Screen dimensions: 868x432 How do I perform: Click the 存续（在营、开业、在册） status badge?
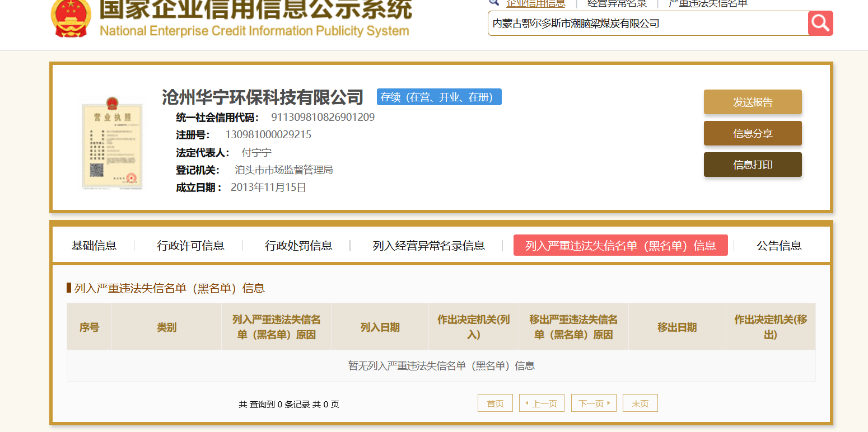439,97
